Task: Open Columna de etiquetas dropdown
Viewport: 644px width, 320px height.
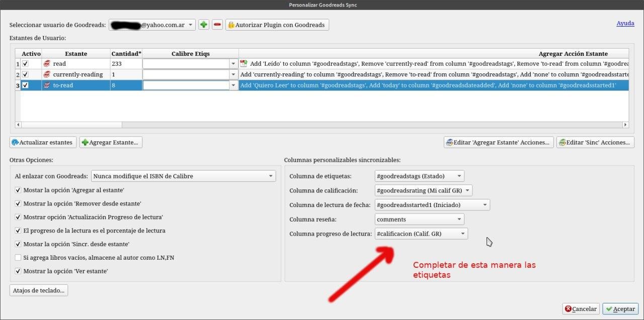Action: point(420,176)
